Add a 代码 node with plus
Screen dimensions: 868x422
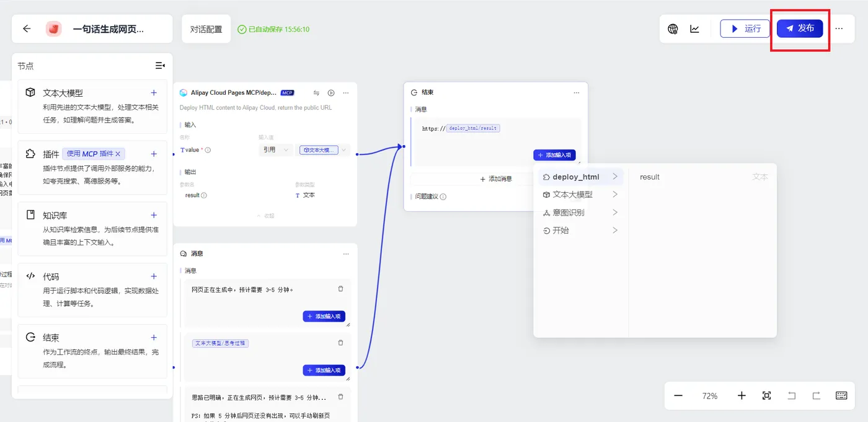tap(154, 276)
